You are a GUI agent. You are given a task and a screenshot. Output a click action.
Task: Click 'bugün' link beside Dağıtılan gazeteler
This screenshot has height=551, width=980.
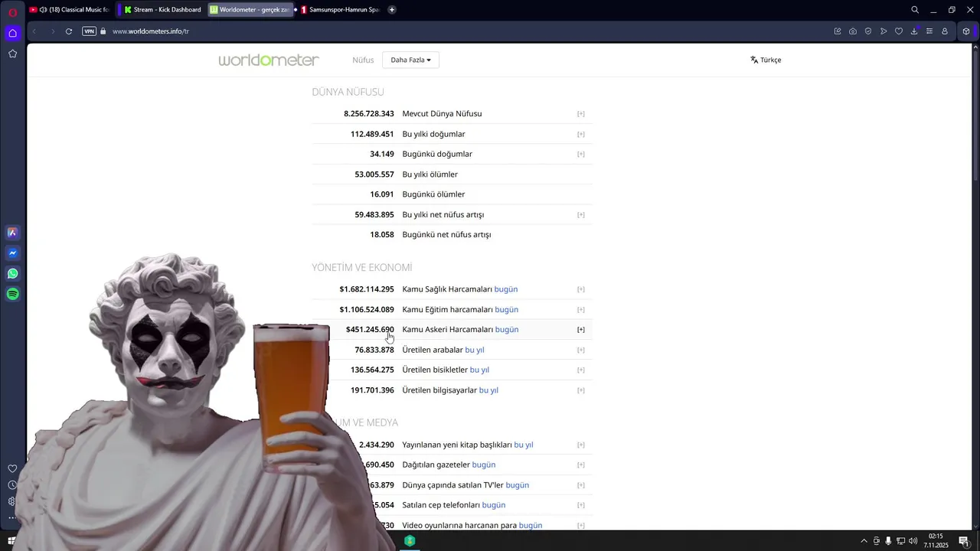484,465
